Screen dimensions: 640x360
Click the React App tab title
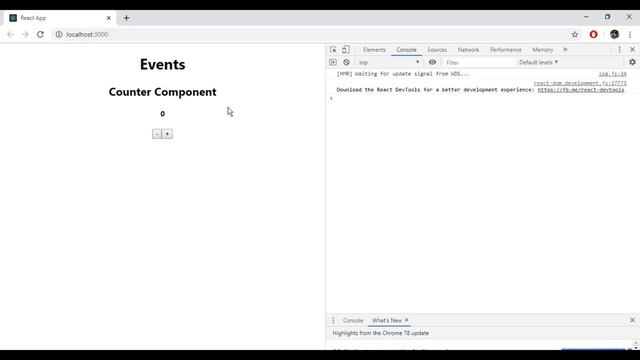pyautogui.click(x=33, y=18)
